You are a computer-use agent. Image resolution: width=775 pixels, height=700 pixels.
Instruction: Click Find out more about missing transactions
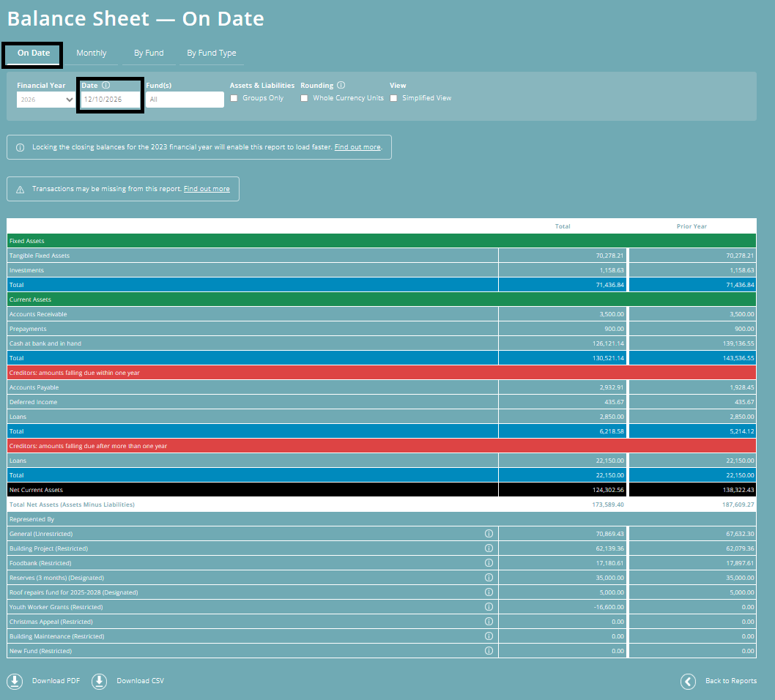[x=207, y=189]
